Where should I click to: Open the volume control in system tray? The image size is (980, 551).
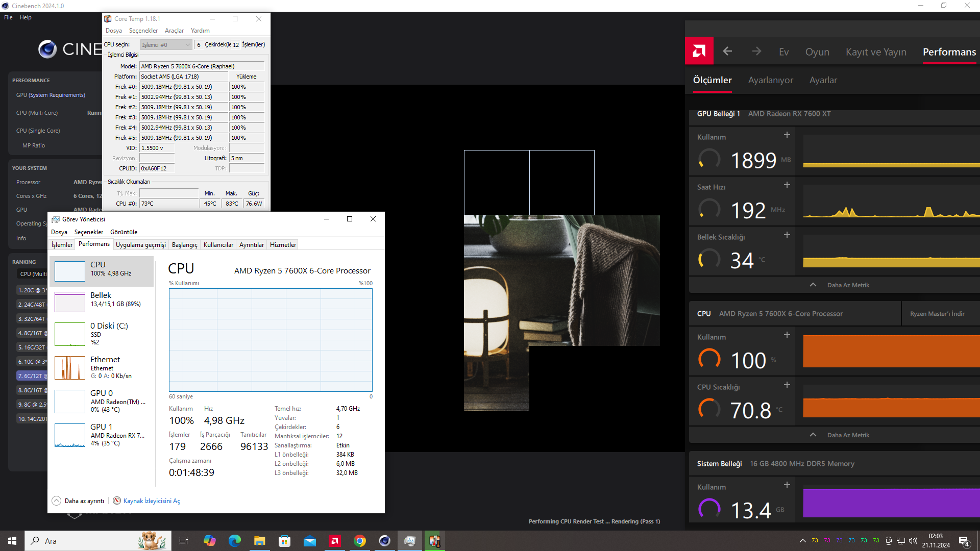pos(913,541)
